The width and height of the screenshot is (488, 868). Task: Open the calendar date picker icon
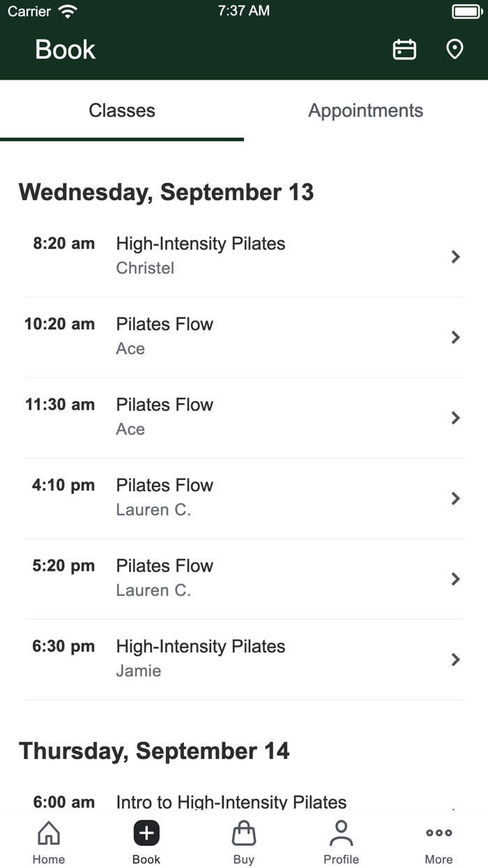(x=404, y=49)
